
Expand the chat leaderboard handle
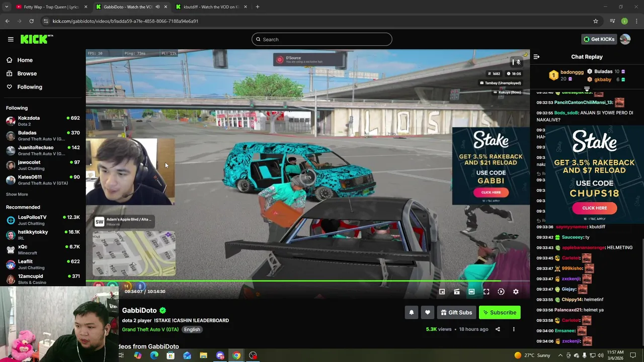[x=587, y=89]
